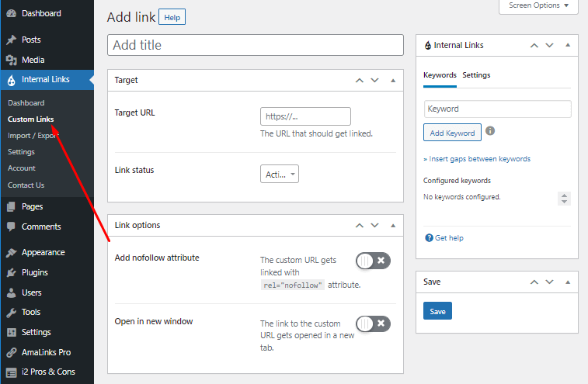Click the Users icon
The width and height of the screenshot is (588, 384).
click(11, 292)
